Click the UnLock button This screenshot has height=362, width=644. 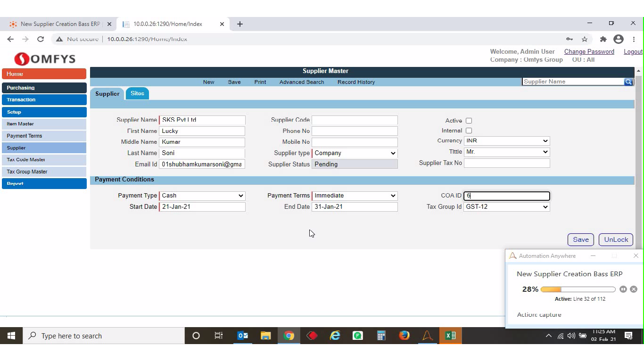coord(616,239)
